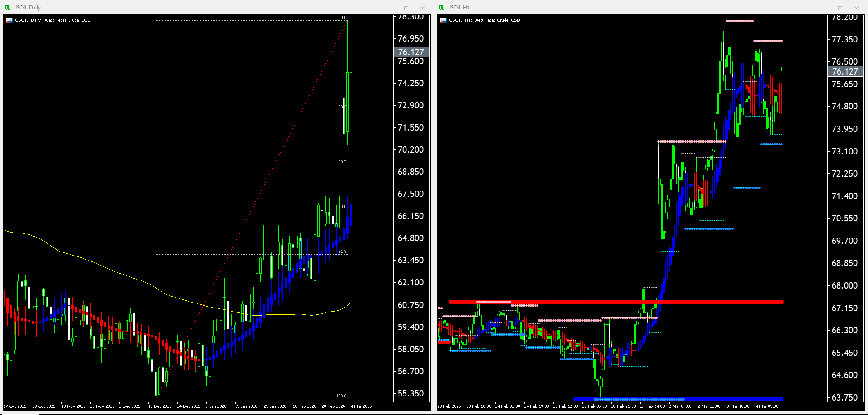
Task: Click 72.900 on the Daily price scale
Action: pos(410,105)
